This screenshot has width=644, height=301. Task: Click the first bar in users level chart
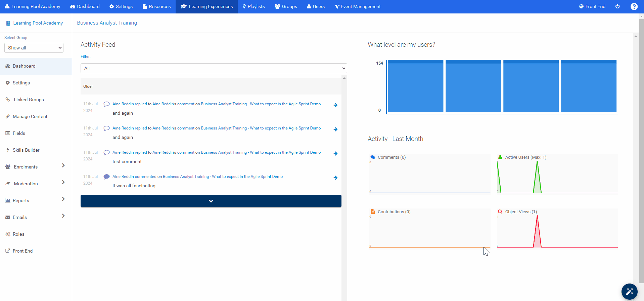click(415, 86)
